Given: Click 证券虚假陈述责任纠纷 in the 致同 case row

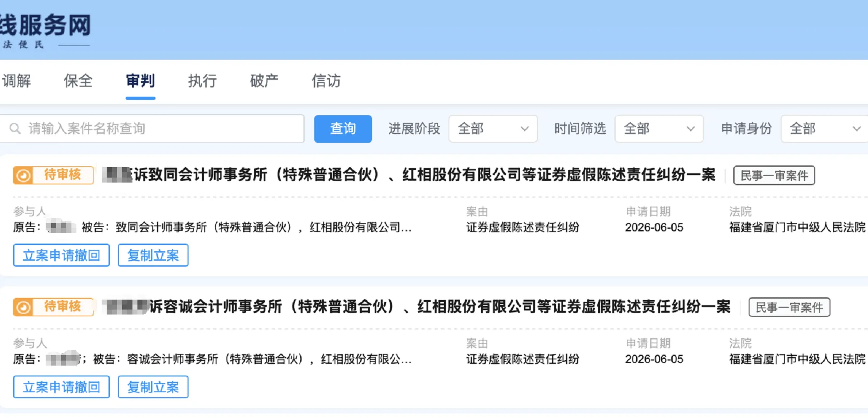Looking at the screenshot, I should [x=523, y=227].
